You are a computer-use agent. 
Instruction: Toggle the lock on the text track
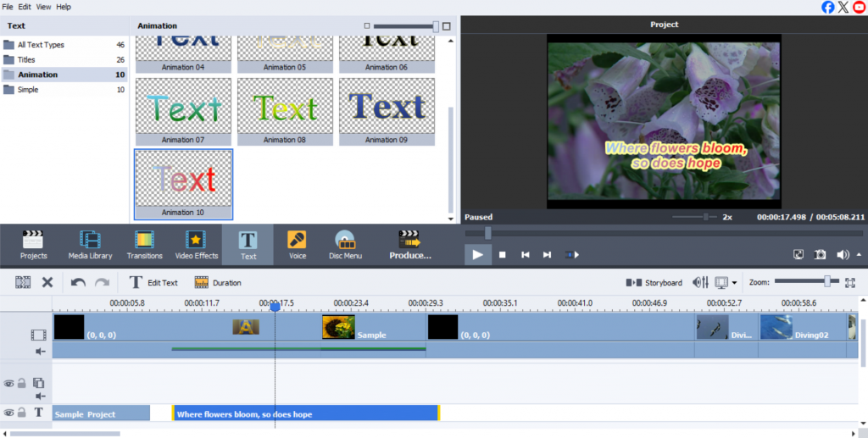pyautogui.click(x=22, y=413)
